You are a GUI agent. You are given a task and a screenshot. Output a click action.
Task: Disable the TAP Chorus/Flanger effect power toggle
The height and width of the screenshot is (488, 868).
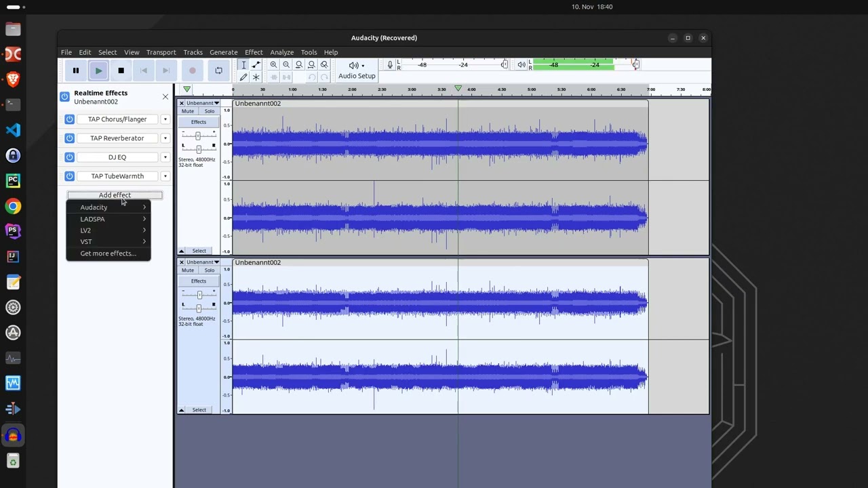coord(69,119)
